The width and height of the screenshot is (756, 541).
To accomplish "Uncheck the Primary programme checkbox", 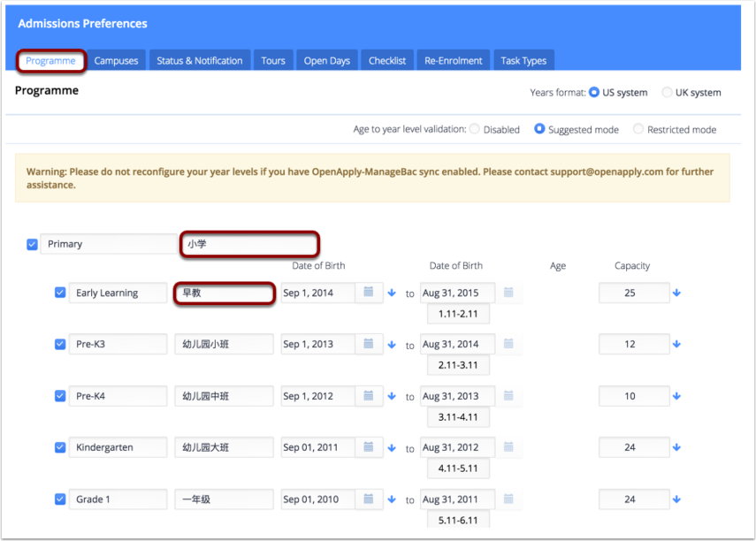I will (x=33, y=244).
